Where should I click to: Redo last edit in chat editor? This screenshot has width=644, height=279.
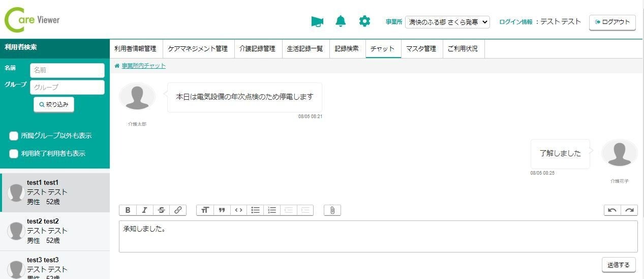point(629,210)
